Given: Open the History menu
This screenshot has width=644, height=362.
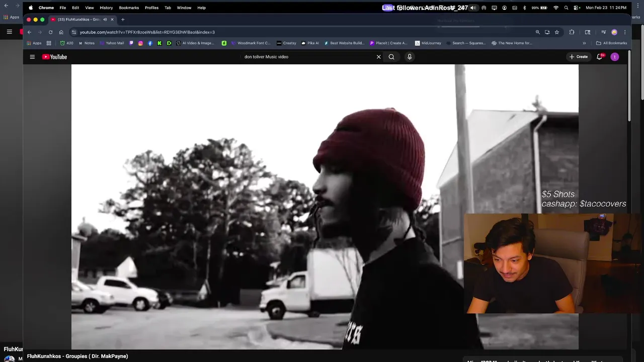Looking at the screenshot, I should 106,8.
